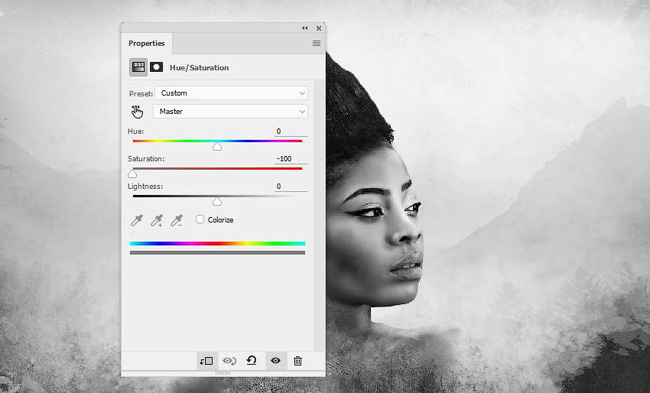Select the layer mask icon
Image resolution: width=650 pixels, height=393 pixels.
point(156,67)
